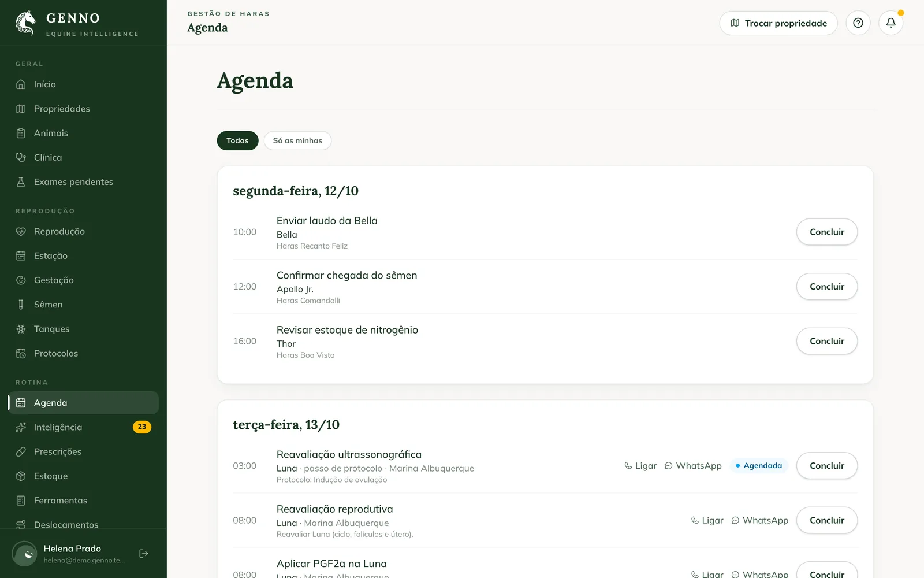Click the Thor animal name
924x578 pixels.
click(x=286, y=344)
